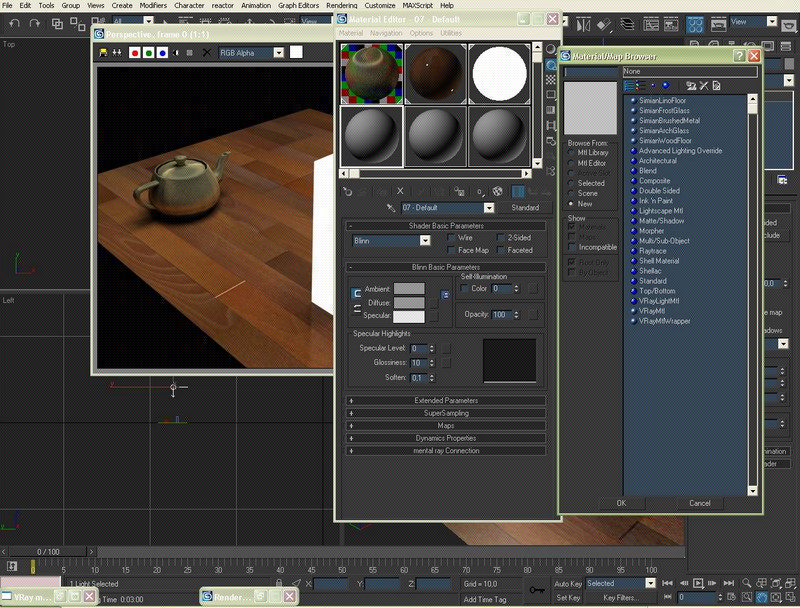This screenshot has height=608, width=800.
Task: Expand the SuperSampling rollout
Action: (446, 413)
